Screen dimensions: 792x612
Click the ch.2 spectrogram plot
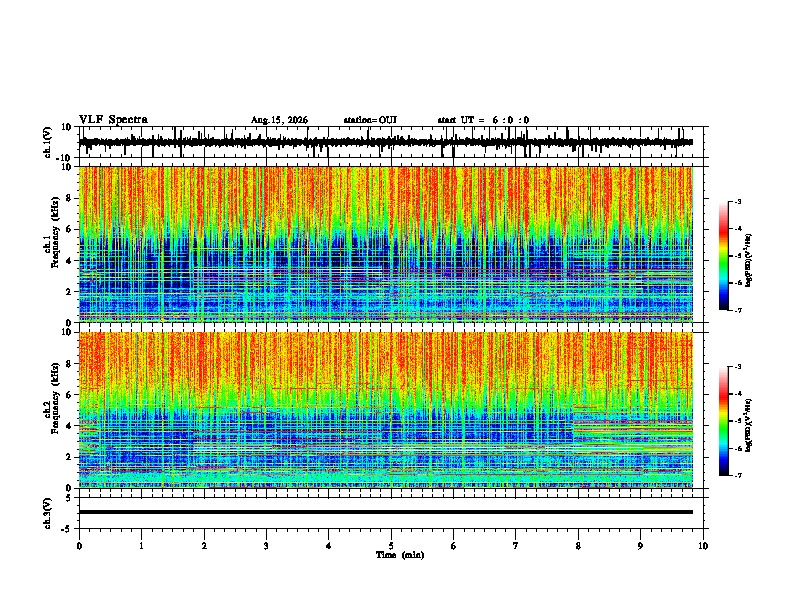coord(385,410)
